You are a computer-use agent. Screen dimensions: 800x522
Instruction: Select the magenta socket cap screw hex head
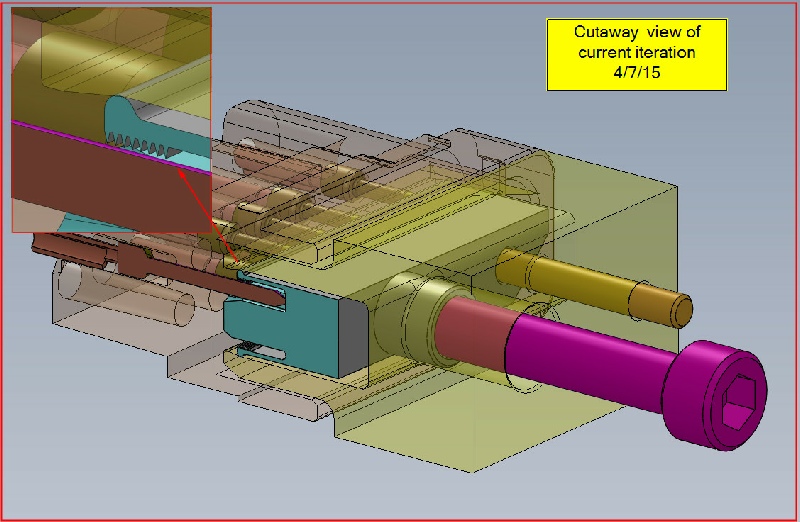pos(715,396)
